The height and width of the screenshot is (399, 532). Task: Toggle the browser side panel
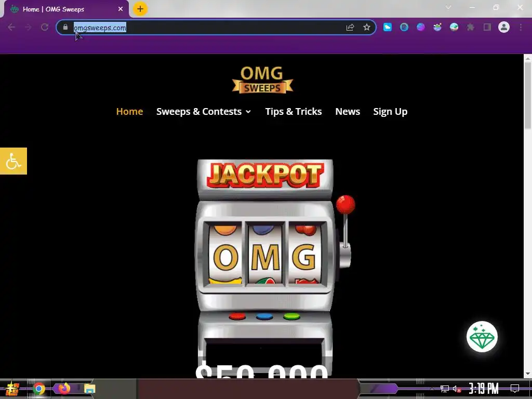coord(487,27)
